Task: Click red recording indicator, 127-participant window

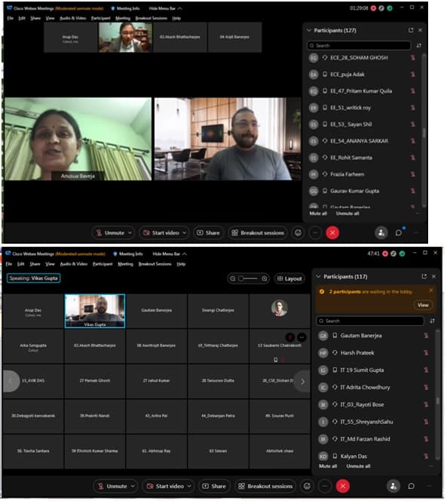Action: pos(373,8)
